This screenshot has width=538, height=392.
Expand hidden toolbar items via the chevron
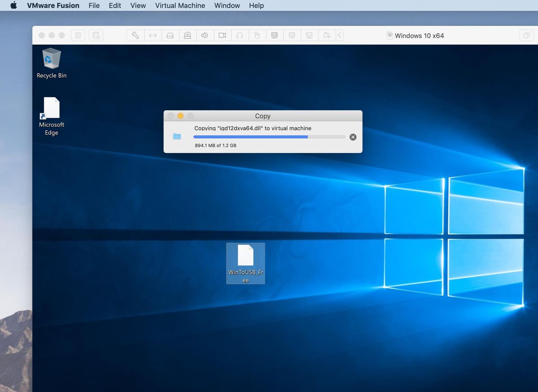click(x=338, y=35)
